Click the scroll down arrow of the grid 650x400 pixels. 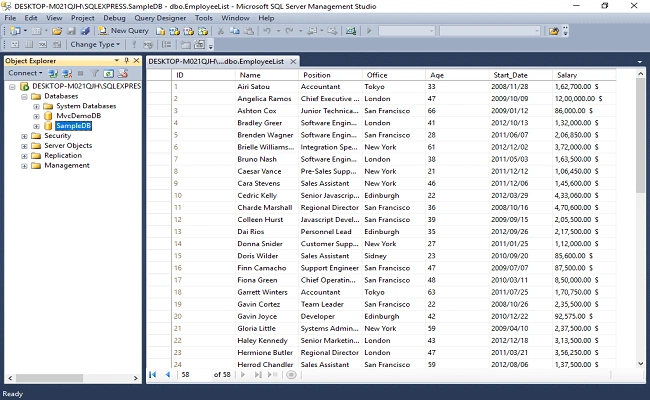pos(640,364)
